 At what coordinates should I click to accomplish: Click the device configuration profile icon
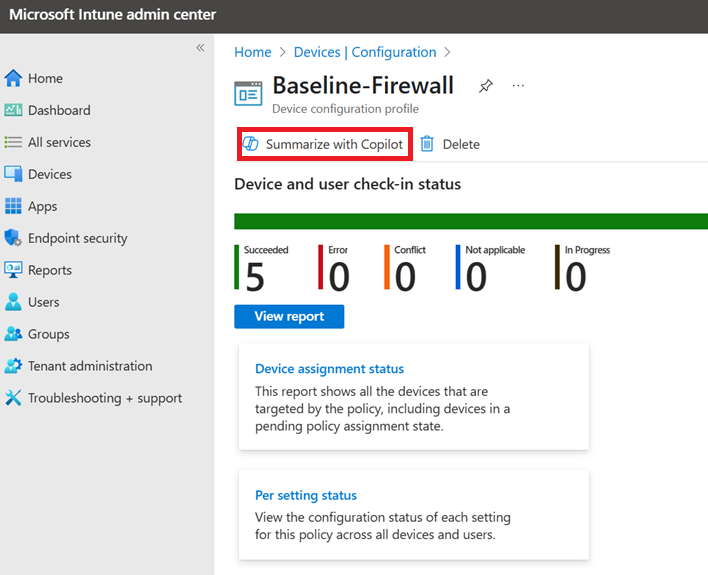[248, 93]
